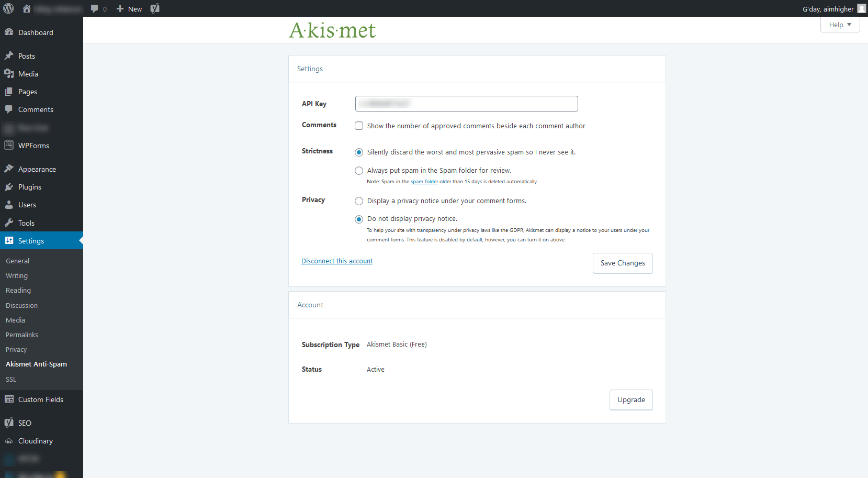Select display a privacy notice option
The image size is (868, 478).
pos(359,201)
